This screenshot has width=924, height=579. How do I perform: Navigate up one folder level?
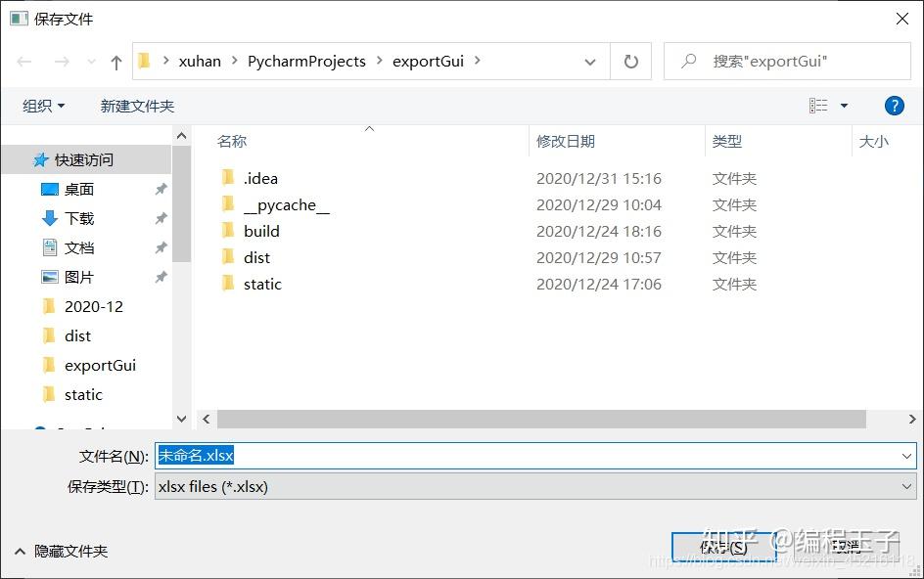click(115, 61)
